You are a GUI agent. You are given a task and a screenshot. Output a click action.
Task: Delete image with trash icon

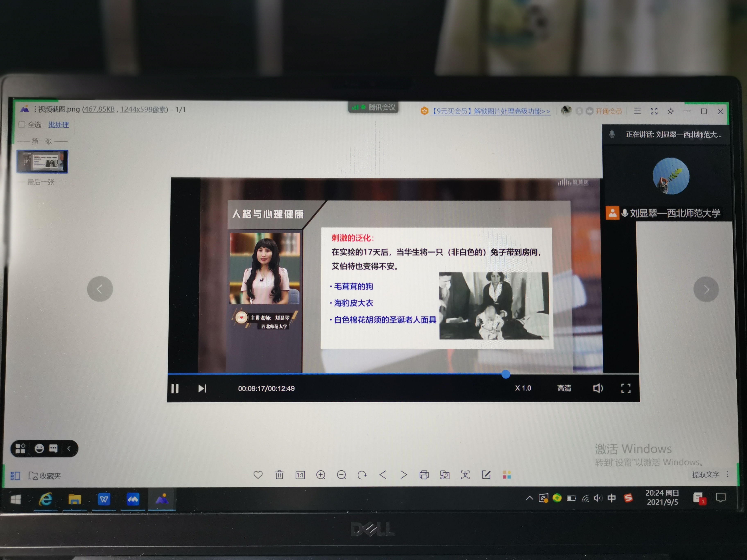pyautogui.click(x=279, y=475)
